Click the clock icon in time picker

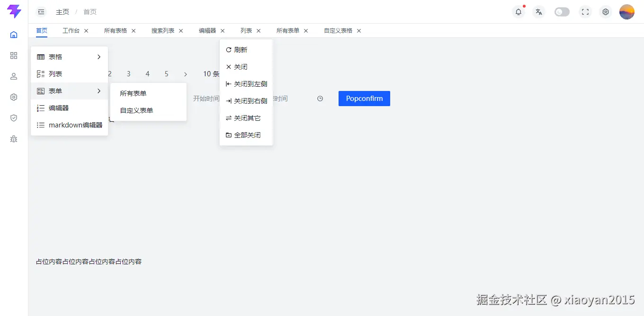click(x=320, y=99)
